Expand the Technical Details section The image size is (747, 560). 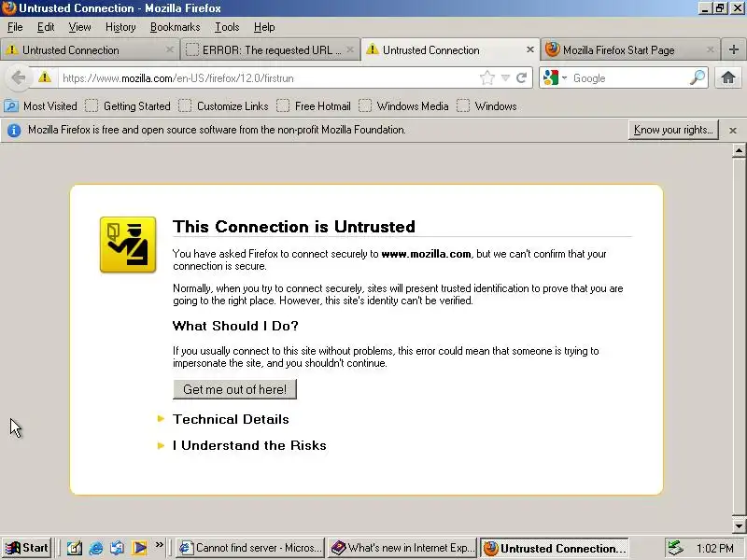pos(231,419)
